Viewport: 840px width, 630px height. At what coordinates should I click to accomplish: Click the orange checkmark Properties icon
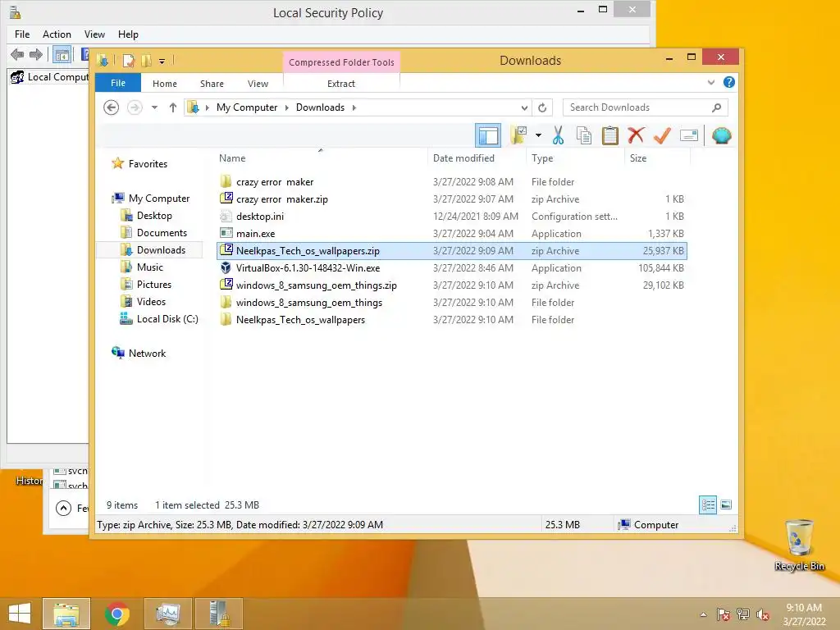[x=662, y=135]
